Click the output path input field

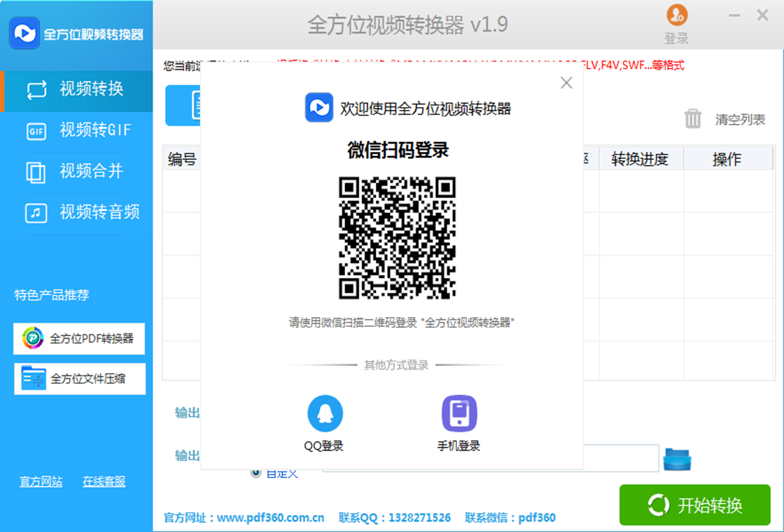coord(621,458)
